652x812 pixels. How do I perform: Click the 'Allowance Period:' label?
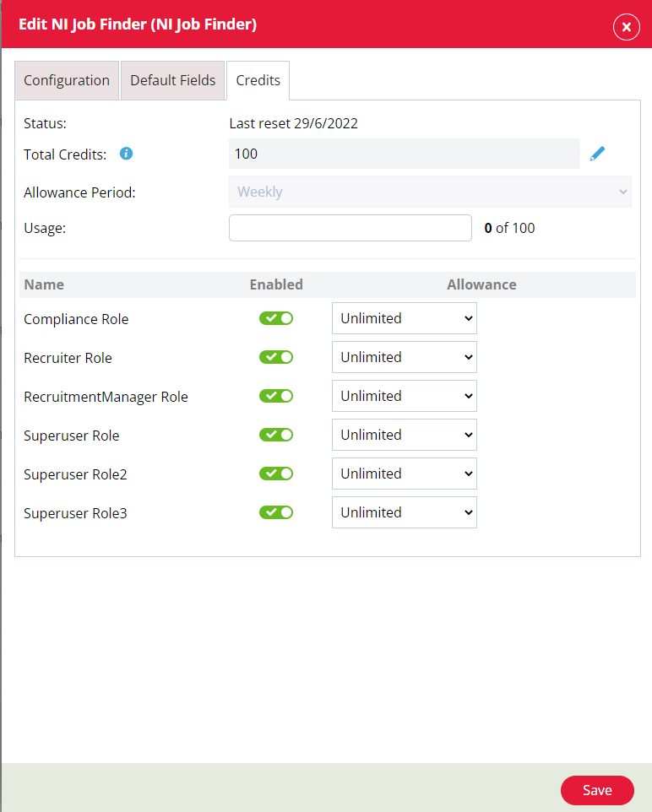(80, 192)
